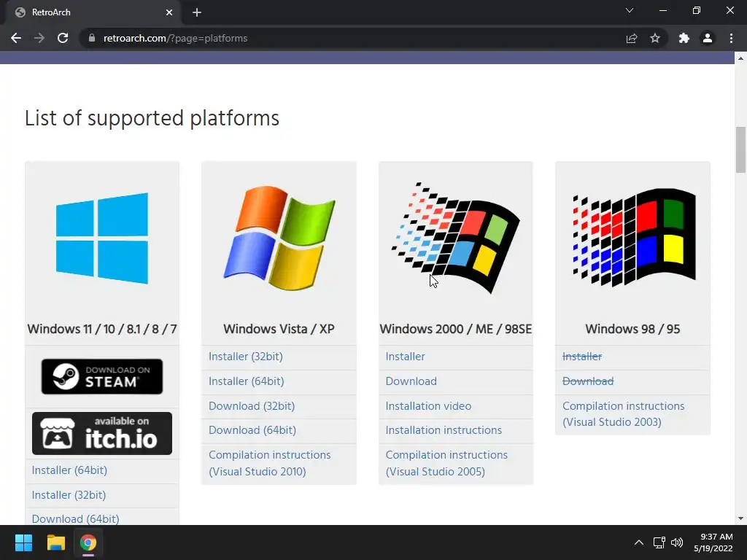Go back to the previous page
The height and width of the screenshot is (560, 747).
tap(16, 38)
